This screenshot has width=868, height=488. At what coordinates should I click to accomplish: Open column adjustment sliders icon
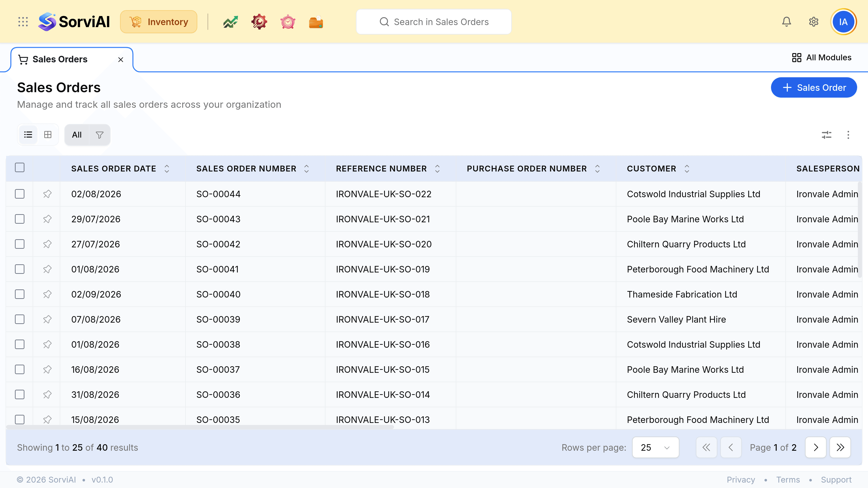(827, 135)
